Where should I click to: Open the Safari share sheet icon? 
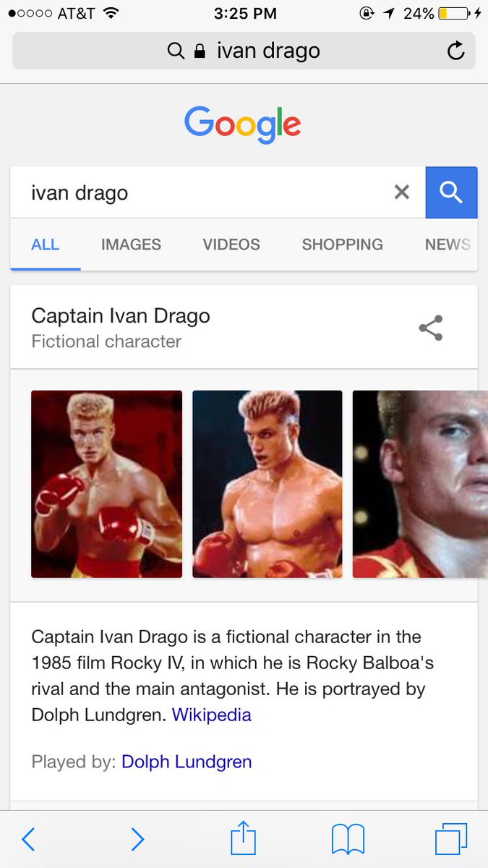click(x=244, y=838)
